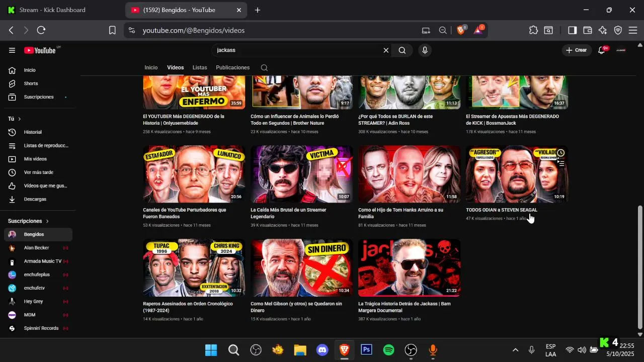This screenshot has width=644, height=362.
Task: Start voice search with microphone icon
Action: [425, 50]
